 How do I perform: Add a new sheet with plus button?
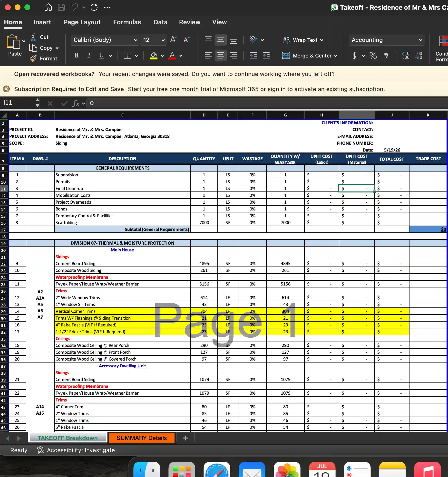click(185, 438)
